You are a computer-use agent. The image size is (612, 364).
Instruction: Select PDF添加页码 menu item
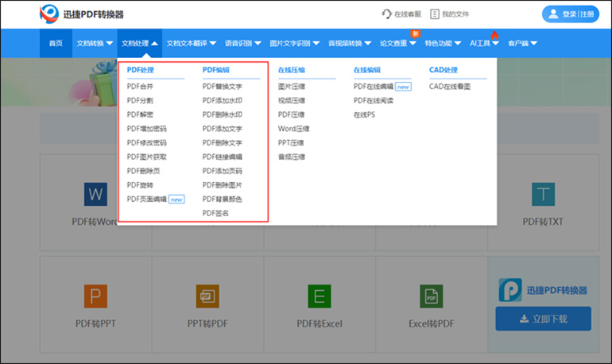click(222, 171)
